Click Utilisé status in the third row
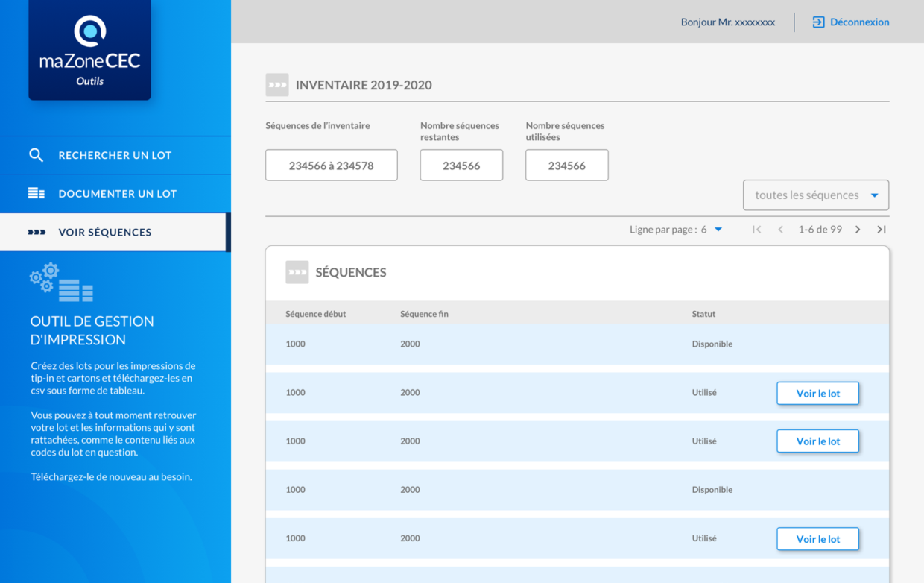The height and width of the screenshot is (583, 924). tap(704, 441)
